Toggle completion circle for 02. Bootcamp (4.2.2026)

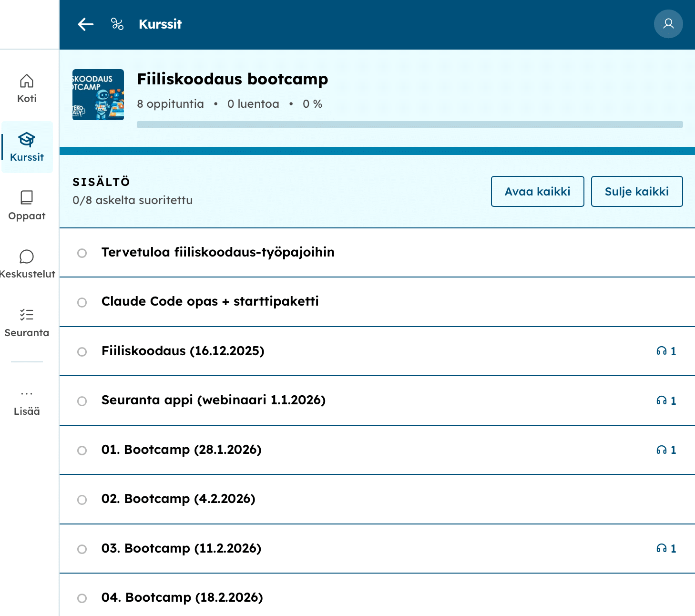coord(82,500)
